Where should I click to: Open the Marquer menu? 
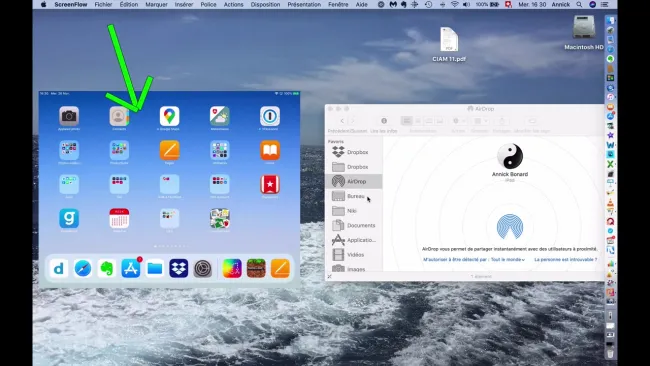pos(156,5)
